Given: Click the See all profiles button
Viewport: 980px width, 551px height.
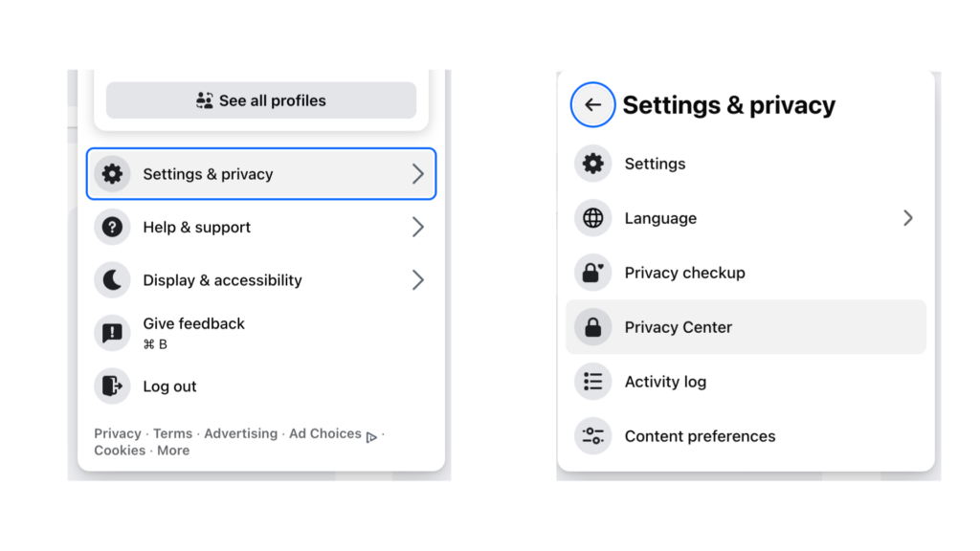Looking at the screenshot, I should click(x=261, y=99).
